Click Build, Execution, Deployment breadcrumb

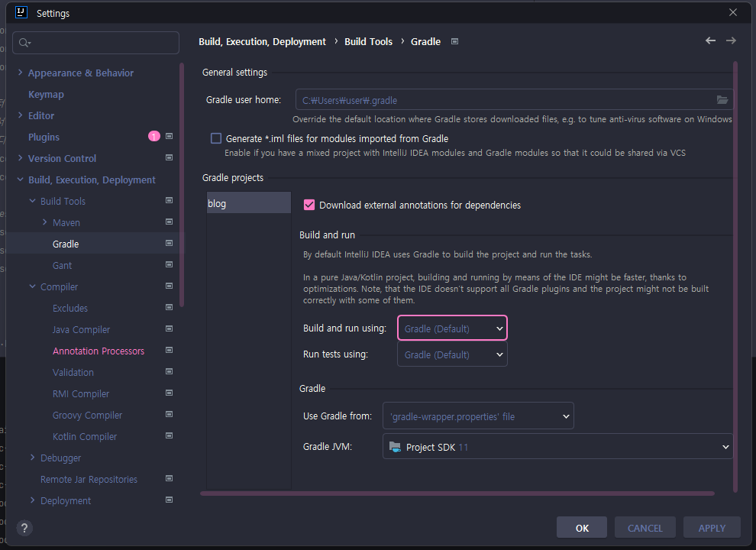(x=262, y=41)
